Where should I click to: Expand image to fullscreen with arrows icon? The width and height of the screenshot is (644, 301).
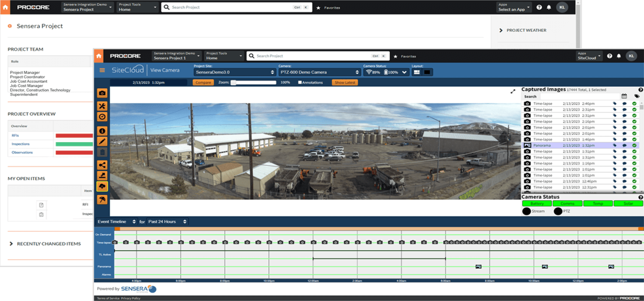pos(513,91)
